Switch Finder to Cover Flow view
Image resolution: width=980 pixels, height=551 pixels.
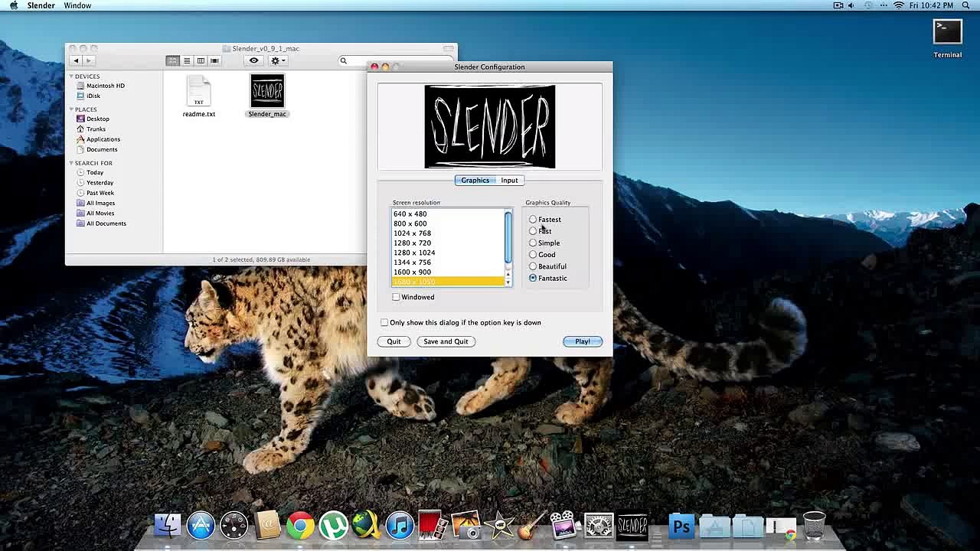(x=214, y=60)
